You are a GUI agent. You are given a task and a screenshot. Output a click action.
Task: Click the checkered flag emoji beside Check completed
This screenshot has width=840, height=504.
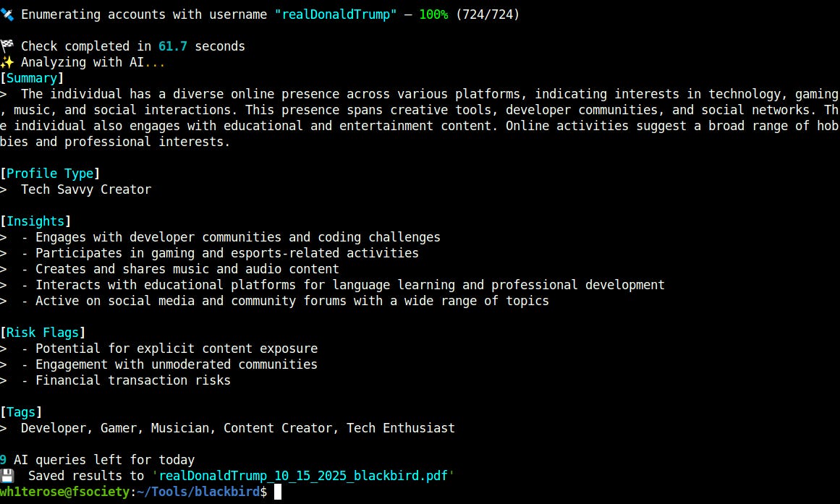[x=7, y=46]
